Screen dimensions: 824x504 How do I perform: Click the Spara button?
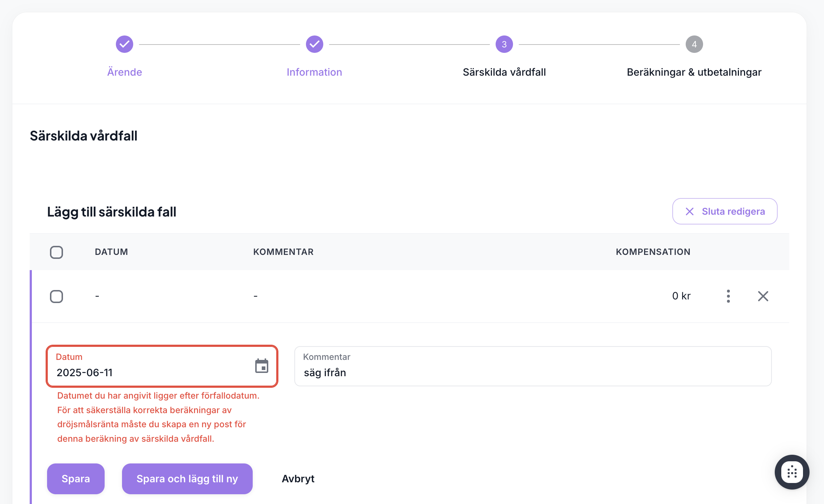coord(76,479)
